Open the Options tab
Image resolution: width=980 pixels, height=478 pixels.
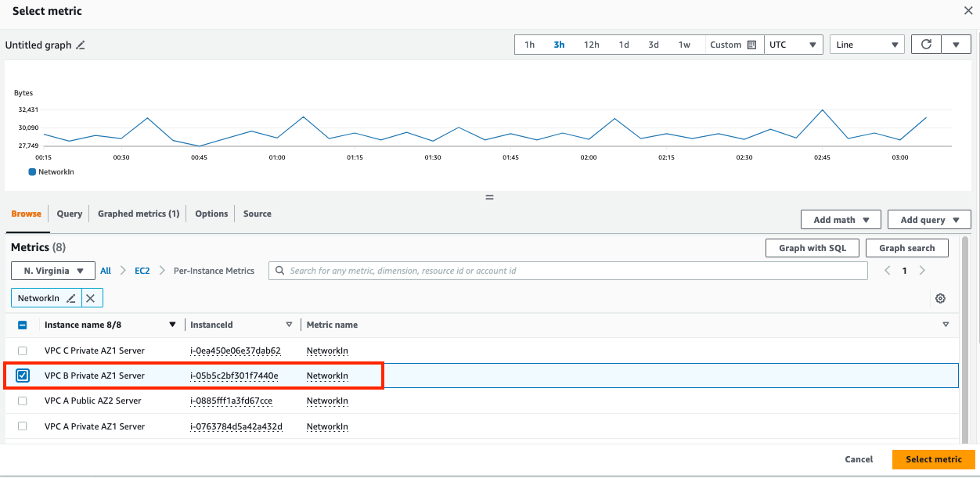[x=211, y=214]
